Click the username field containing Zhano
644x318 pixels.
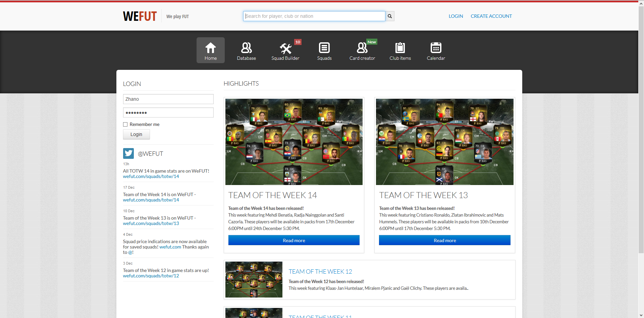(x=168, y=99)
